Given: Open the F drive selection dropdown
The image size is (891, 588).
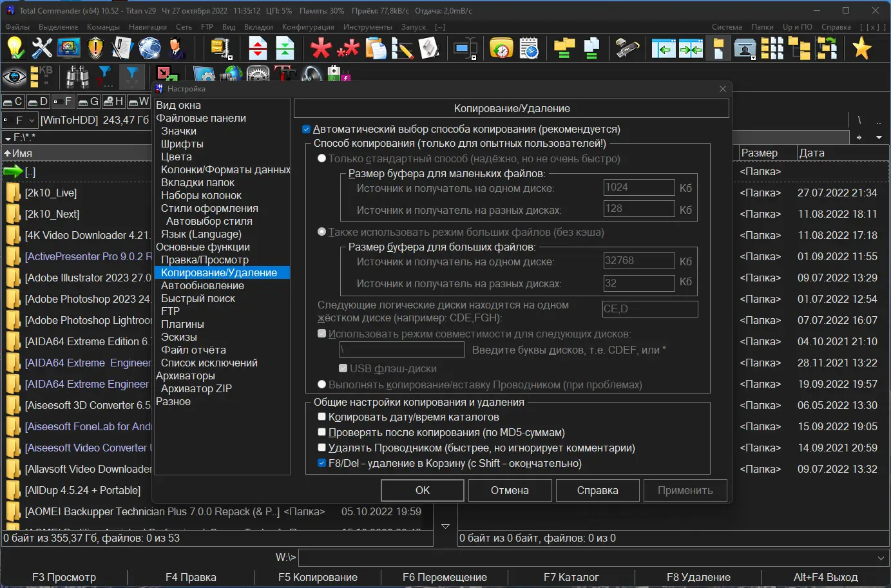Looking at the screenshot, I should pyautogui.click(x=19, y=120).
